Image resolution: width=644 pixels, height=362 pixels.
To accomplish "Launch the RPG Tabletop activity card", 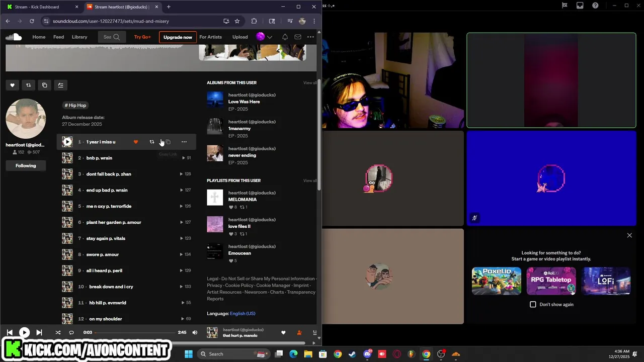I will (x=551, y=281).
